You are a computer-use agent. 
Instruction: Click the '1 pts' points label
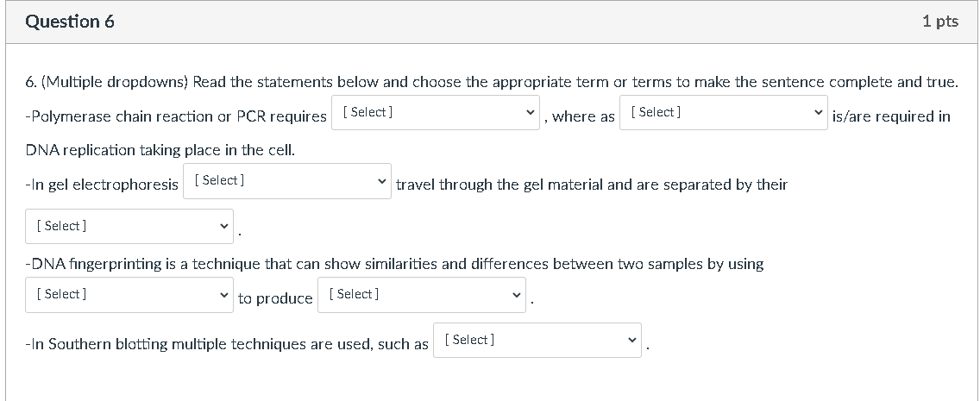click(x=939, y=22)
